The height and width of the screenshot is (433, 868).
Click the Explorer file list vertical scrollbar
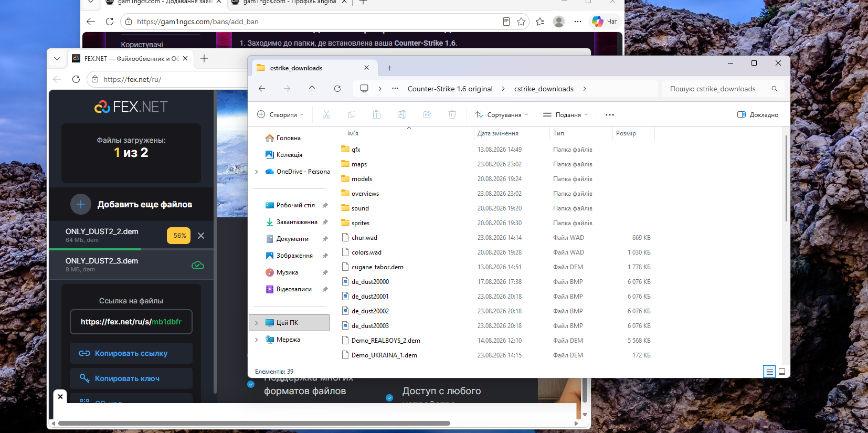click(x=786, y=178)
